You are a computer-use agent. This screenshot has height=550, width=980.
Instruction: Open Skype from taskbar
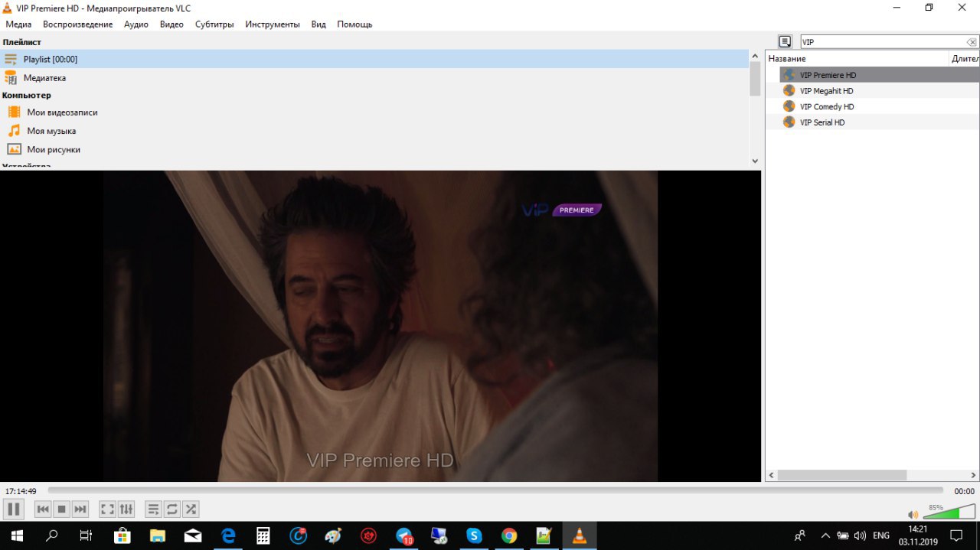click(x=474, y=535)
